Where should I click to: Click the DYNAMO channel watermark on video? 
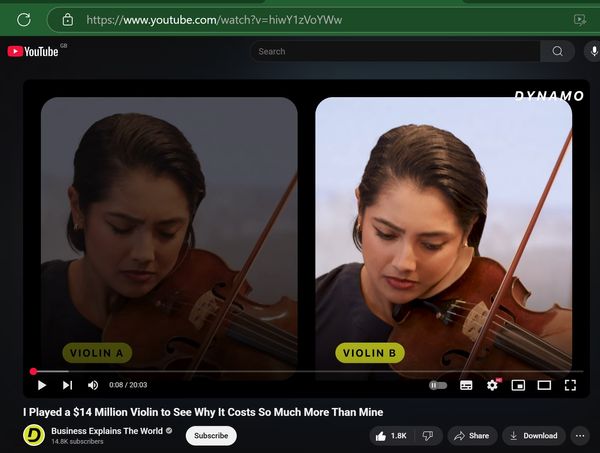[549, 96]
